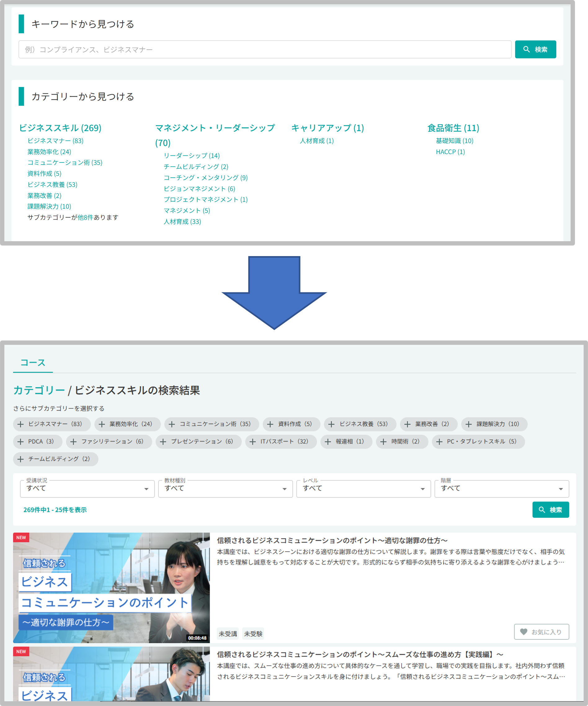This screenshot has width=588, height=706.
Task: Add プレゼンテーション (6) chip plus icon
Action: click(x=163, y=442)
